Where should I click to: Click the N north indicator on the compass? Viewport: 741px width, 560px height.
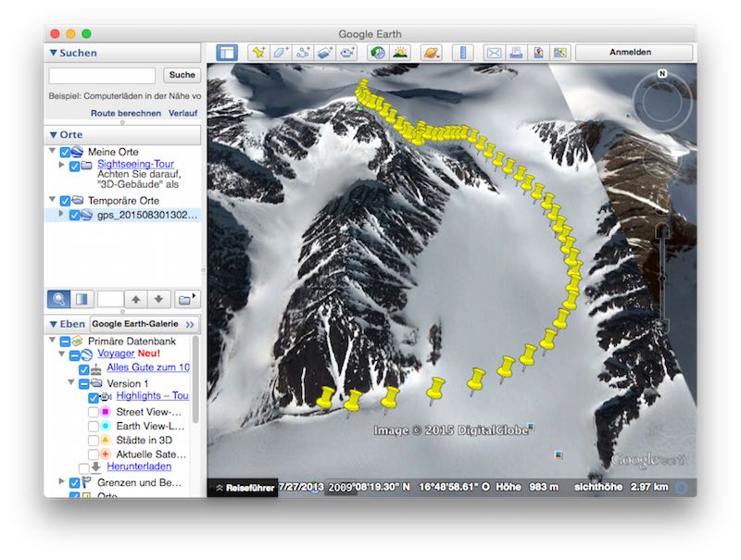[x=662, y=74]
